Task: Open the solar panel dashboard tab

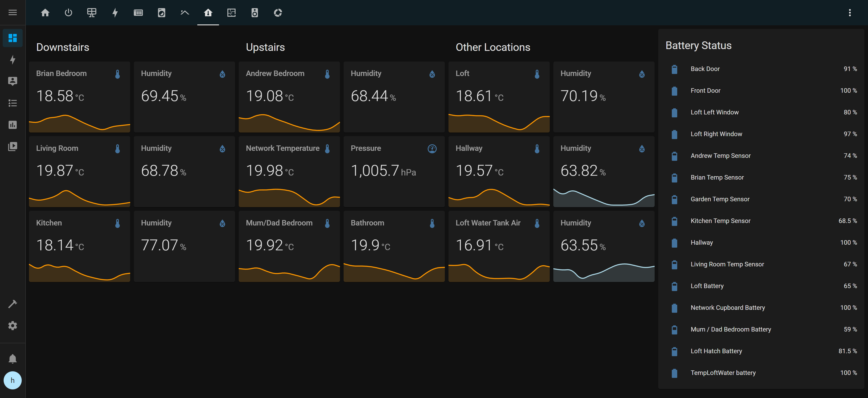Action: click(92, 13)
